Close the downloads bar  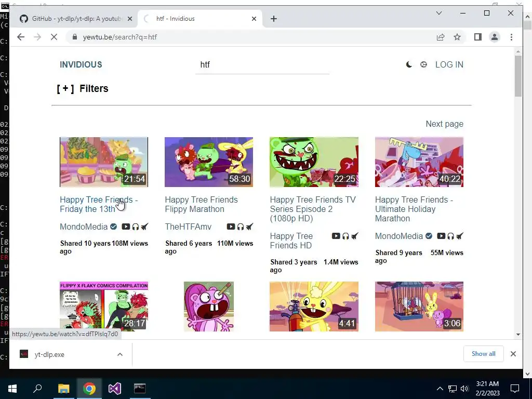[513, 354]
